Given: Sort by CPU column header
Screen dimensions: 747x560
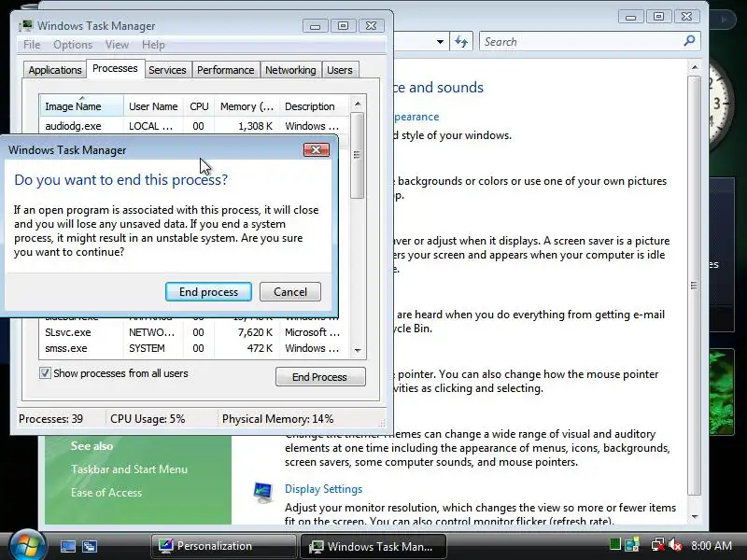Looking at the screenshot, I should click(x=199, y=106).
